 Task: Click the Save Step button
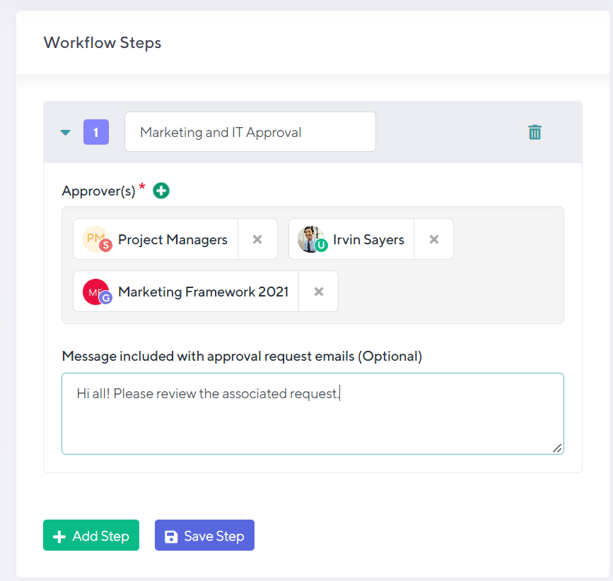point(205,536)
